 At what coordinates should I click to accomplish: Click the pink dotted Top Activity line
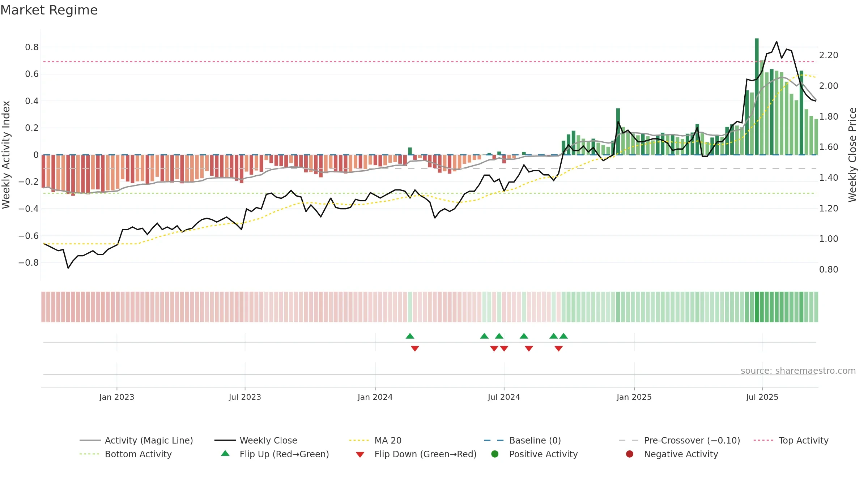(430, 61)
